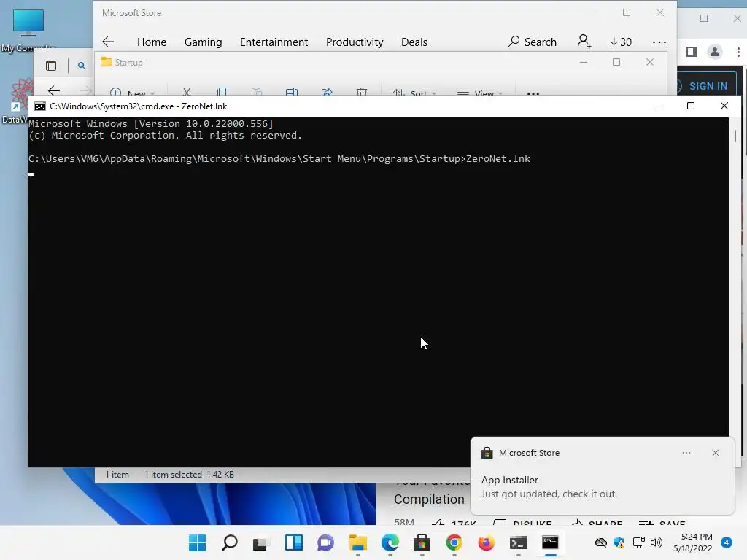Open the Deals tab in Microsoft Store
This screenshot has height=560, width=747.
coord(414,42)
